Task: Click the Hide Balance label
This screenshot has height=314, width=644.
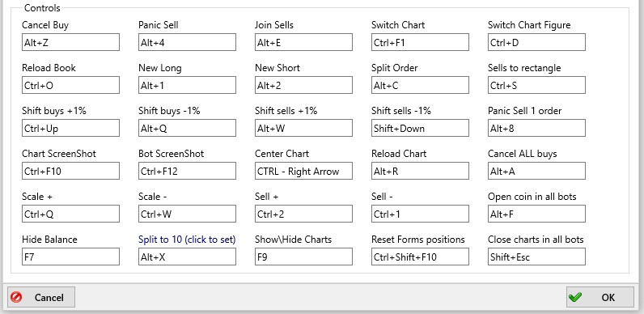Action: pyautogui.click(x=49, y=240)
